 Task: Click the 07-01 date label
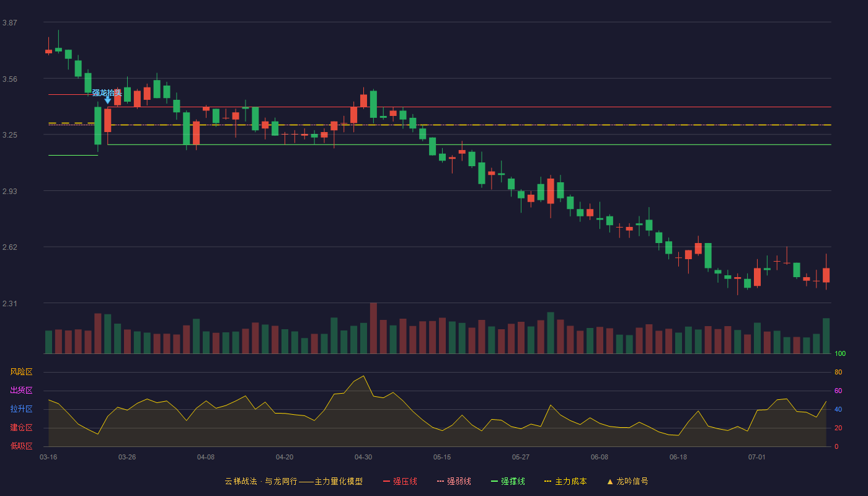click(757, 457)
